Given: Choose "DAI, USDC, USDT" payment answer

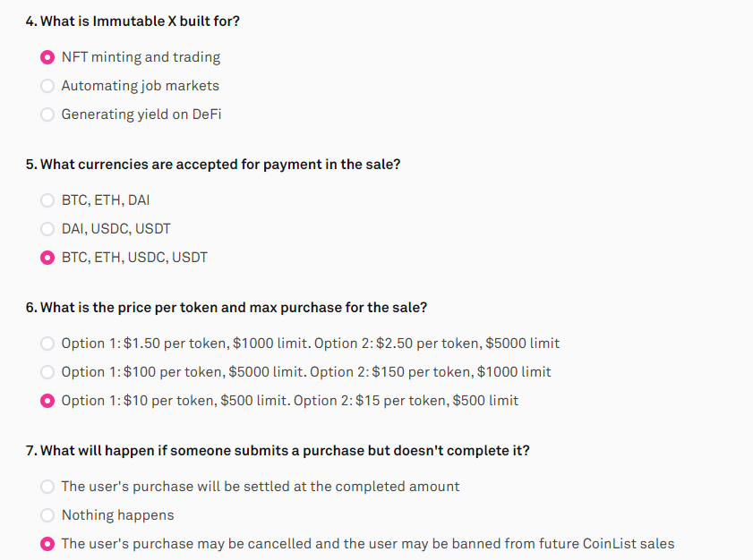Looking at the screenshot, I should point(47,229).
